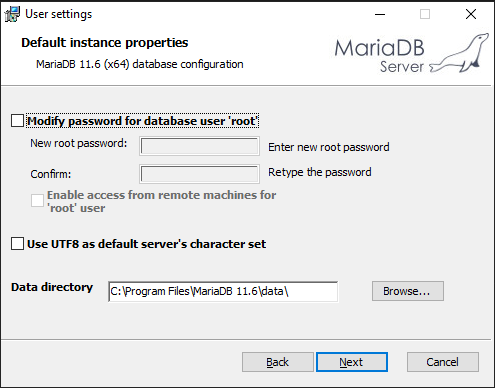Close the User settings dialog

[471, 14]
